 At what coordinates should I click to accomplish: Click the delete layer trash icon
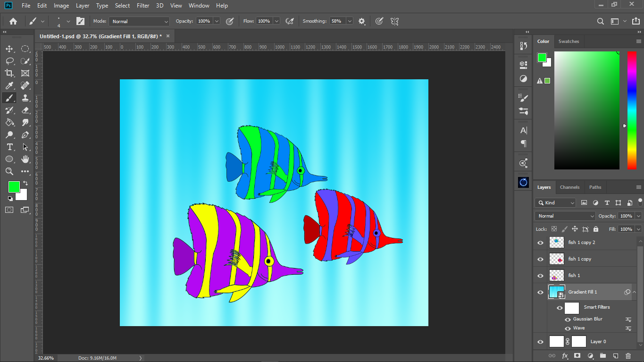tap(628, 355)
